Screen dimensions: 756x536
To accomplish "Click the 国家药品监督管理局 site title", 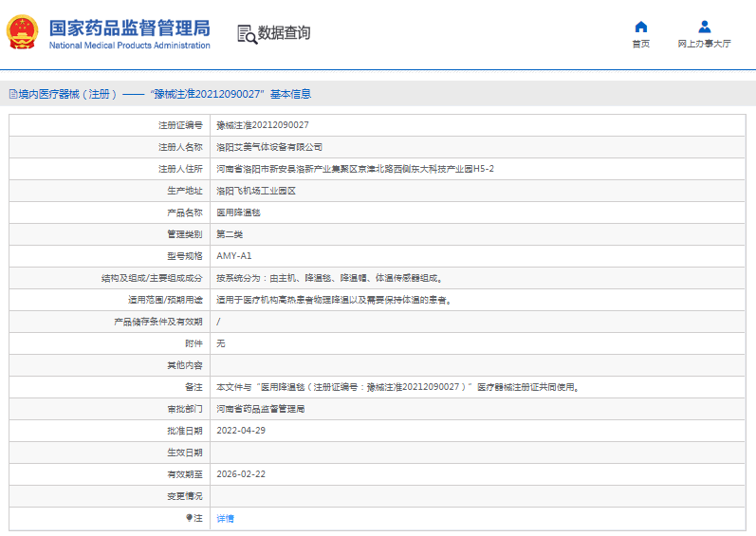I will point(129,27).
